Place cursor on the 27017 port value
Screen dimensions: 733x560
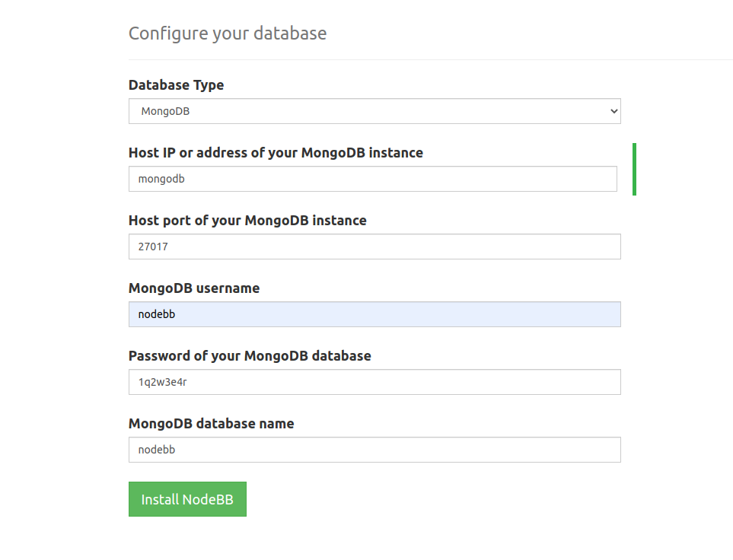tap(152, 247)
